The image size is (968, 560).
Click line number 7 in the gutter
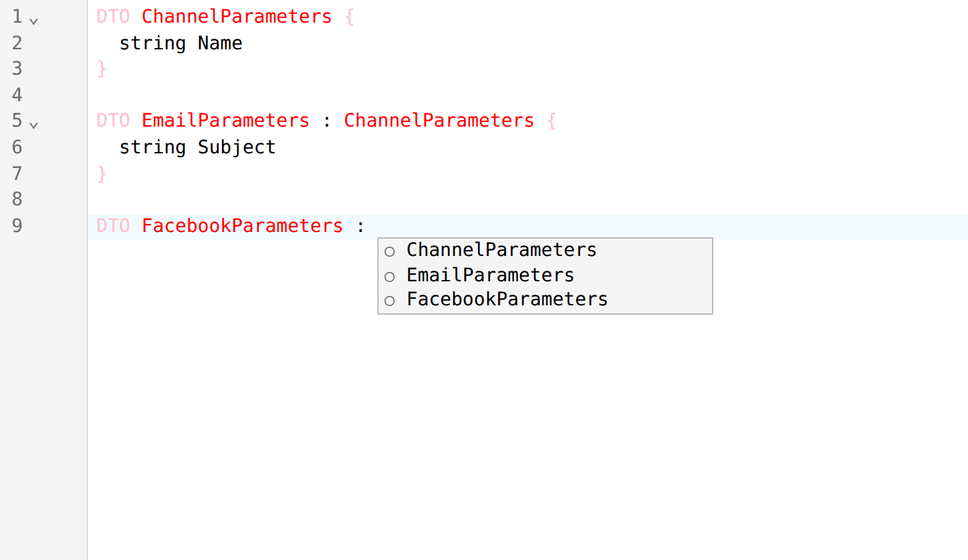click(x=17, y=173)
